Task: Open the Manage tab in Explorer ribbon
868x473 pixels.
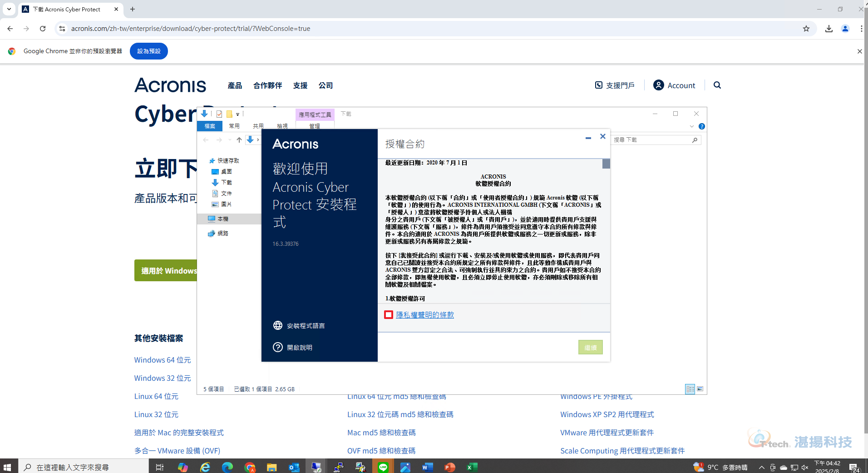Action: tap(315, 126)
